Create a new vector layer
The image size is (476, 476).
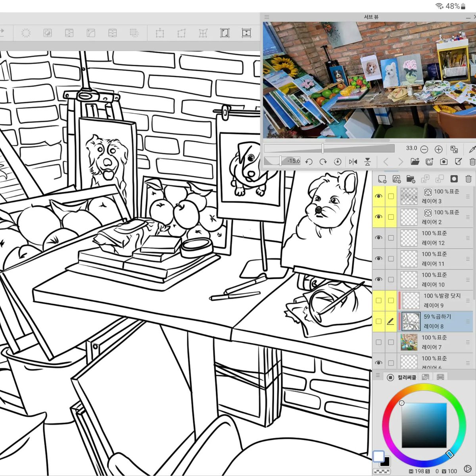396,179
